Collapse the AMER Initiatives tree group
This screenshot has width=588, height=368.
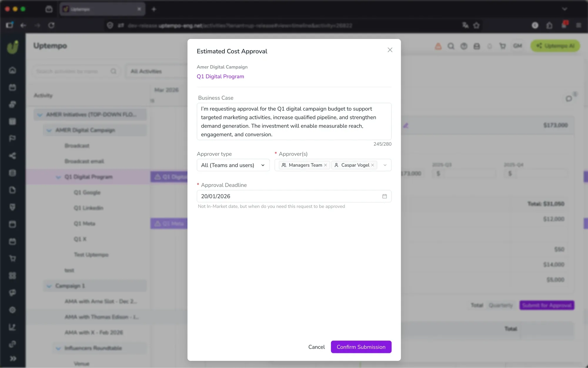pyautogui.click(x=39, y=115)
